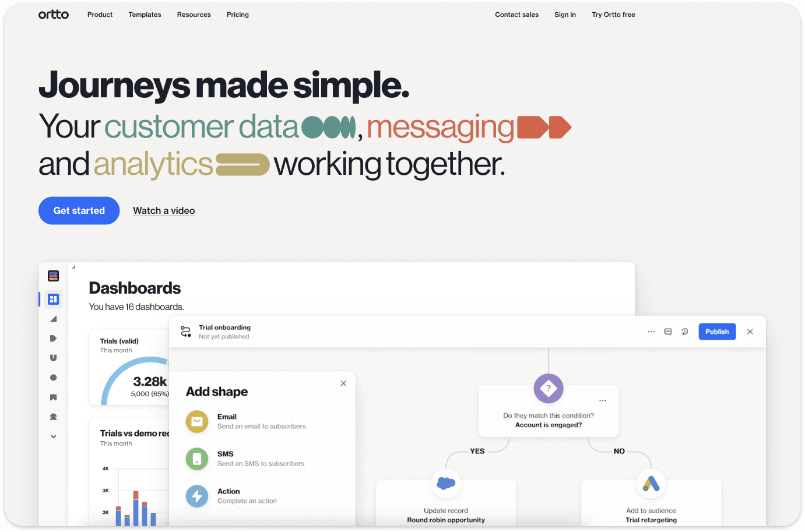Image resolution: width=805 pixels, height=532 pixels.
Task: Select the Email shape icon
Action: pyautogui.click(x=197, y=421)
